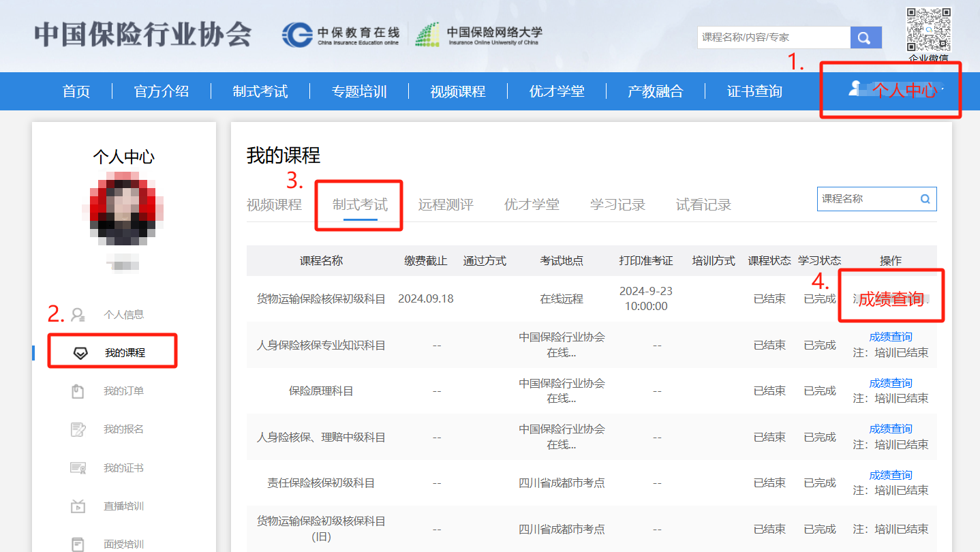
Task: Switch to the 制式考试 tab
Action: 360,204
